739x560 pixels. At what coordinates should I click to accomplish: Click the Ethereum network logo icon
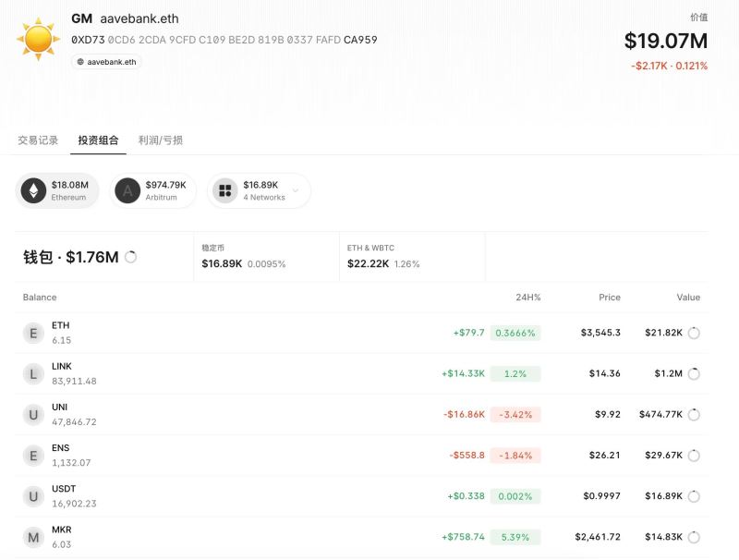[x=34, y=190]
